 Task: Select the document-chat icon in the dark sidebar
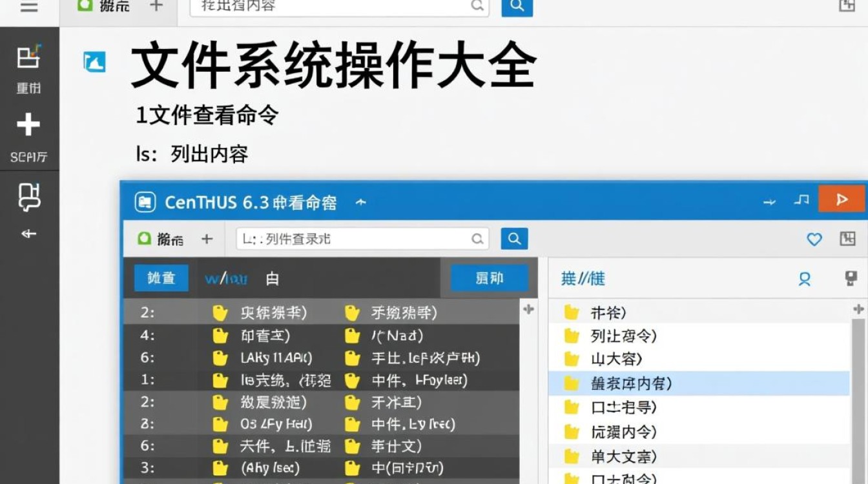coord(29,197)
